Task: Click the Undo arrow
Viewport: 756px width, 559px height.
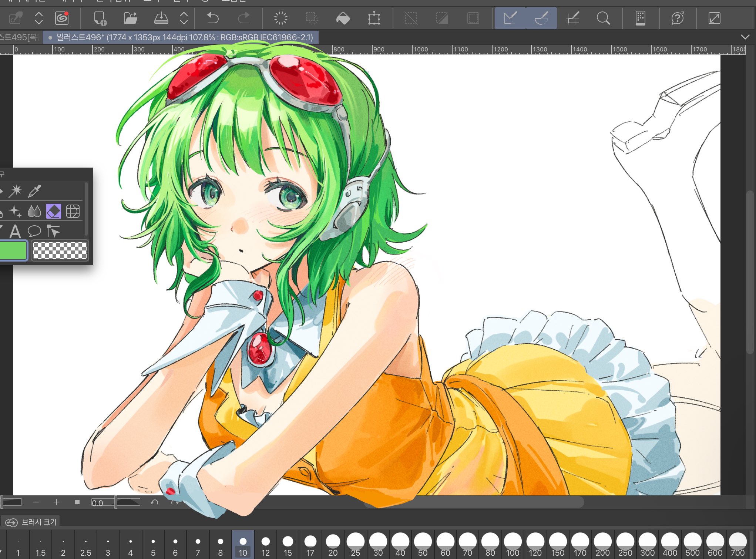Action: [213, 18]
